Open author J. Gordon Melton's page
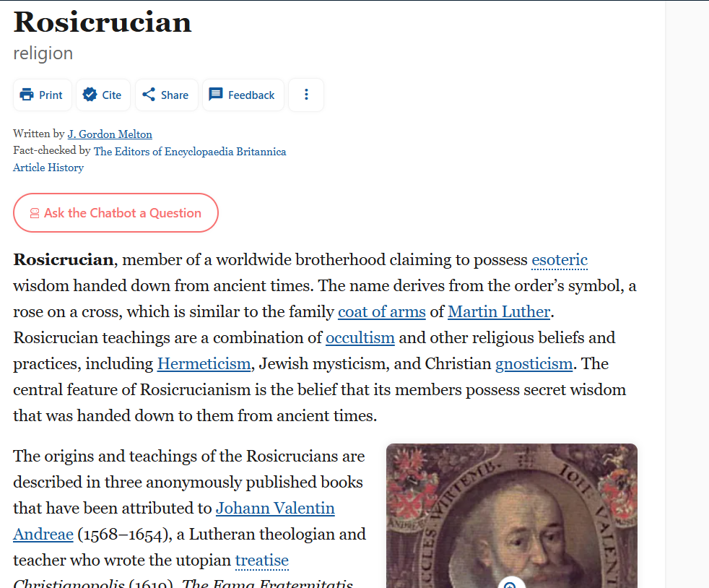Image resolution: width=709 pixels, height=588 pixels. tap(110, 134)
